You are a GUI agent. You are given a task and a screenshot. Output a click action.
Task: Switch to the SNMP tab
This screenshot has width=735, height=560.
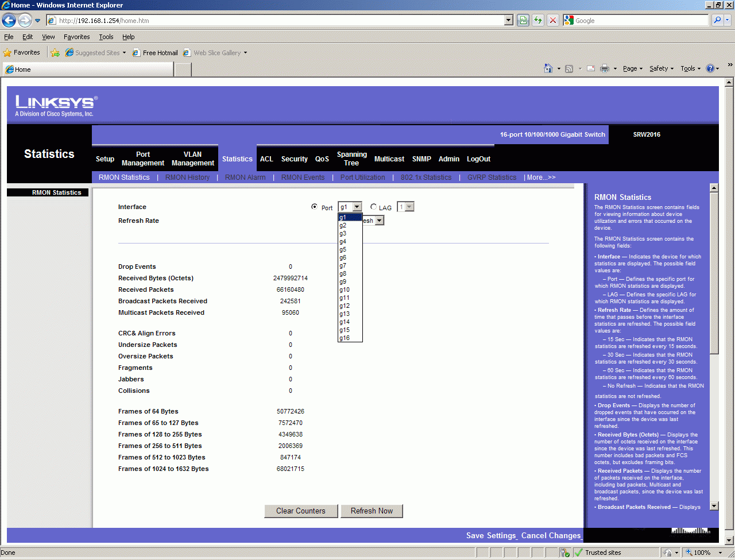[421, 159]
